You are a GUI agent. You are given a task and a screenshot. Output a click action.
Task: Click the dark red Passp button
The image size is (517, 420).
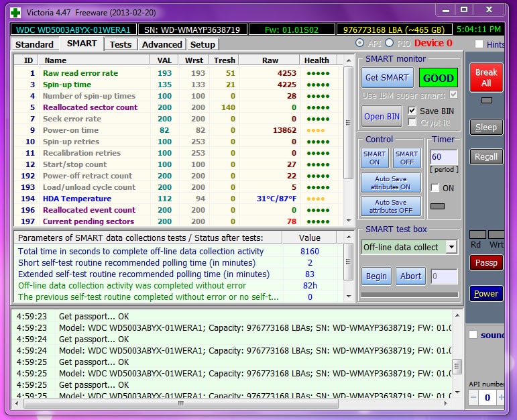485,263
